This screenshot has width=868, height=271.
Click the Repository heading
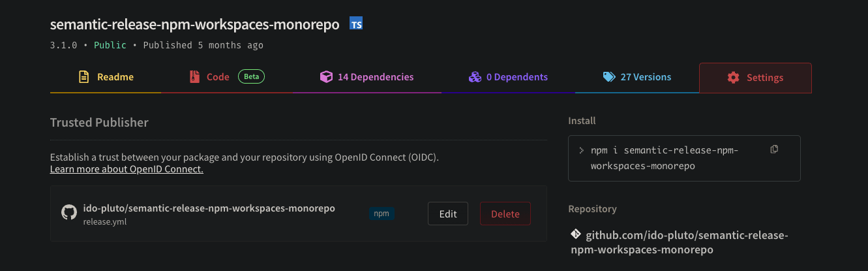593,209
